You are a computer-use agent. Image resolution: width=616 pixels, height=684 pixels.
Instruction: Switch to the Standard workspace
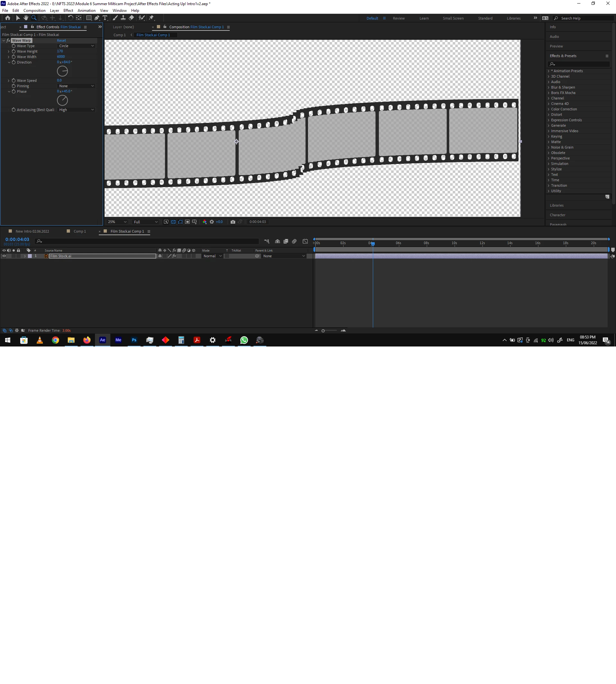pyautogui.click(x=485, y=18)
